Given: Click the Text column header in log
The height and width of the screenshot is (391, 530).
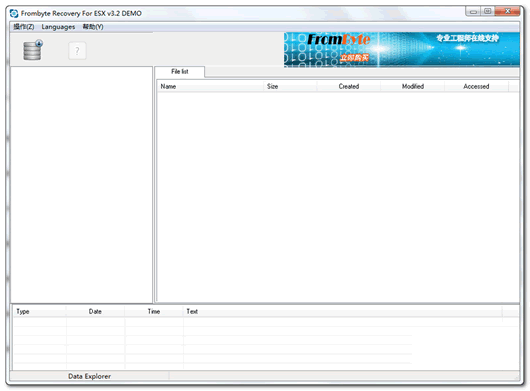Looking at the screenshot, I should point(343,312).
